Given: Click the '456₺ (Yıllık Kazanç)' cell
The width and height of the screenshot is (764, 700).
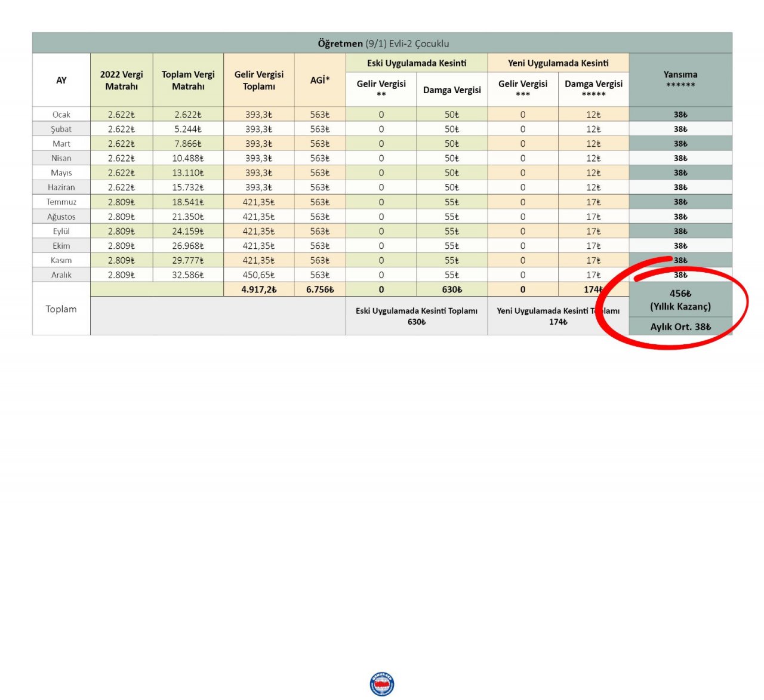Looking at the screenshot, I should point(680,300).
